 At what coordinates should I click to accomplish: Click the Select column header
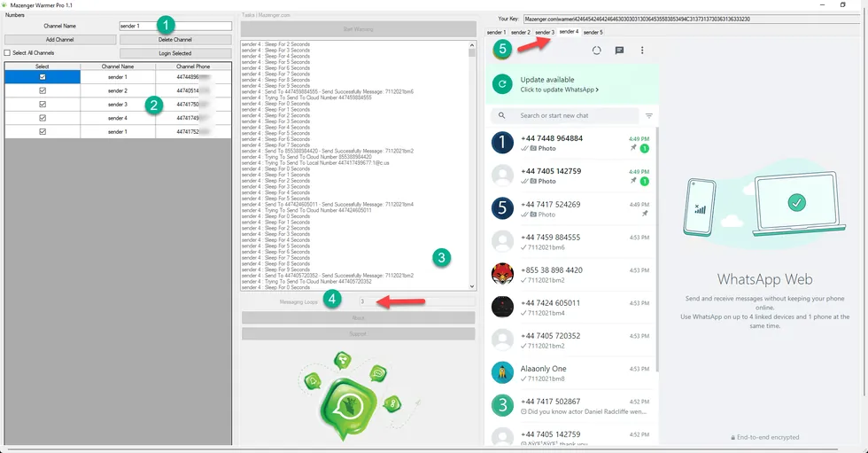43,66
